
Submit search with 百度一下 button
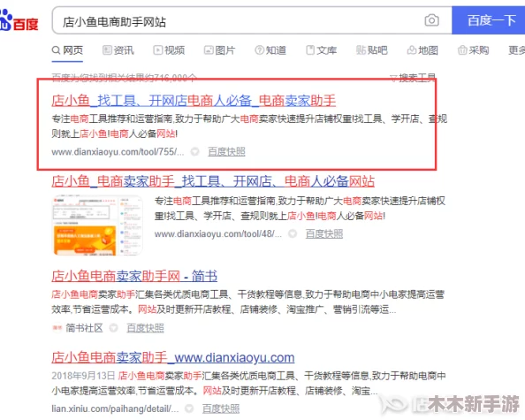point(489,20)
